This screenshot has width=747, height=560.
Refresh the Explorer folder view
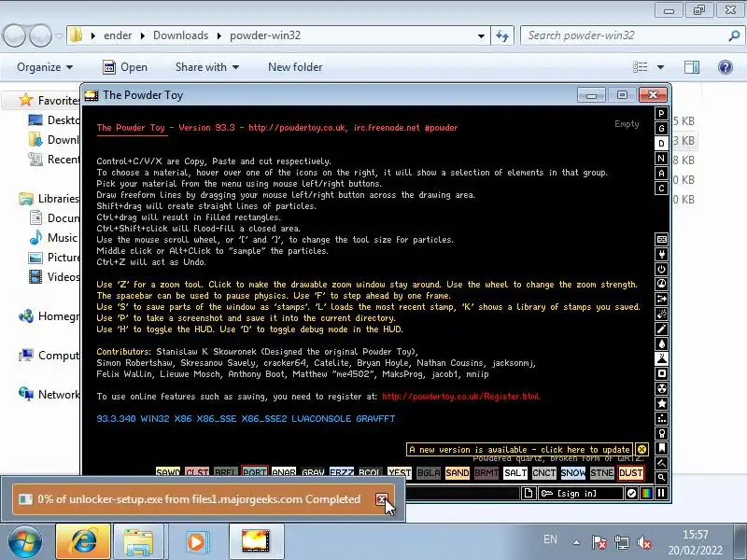(502, 35)
